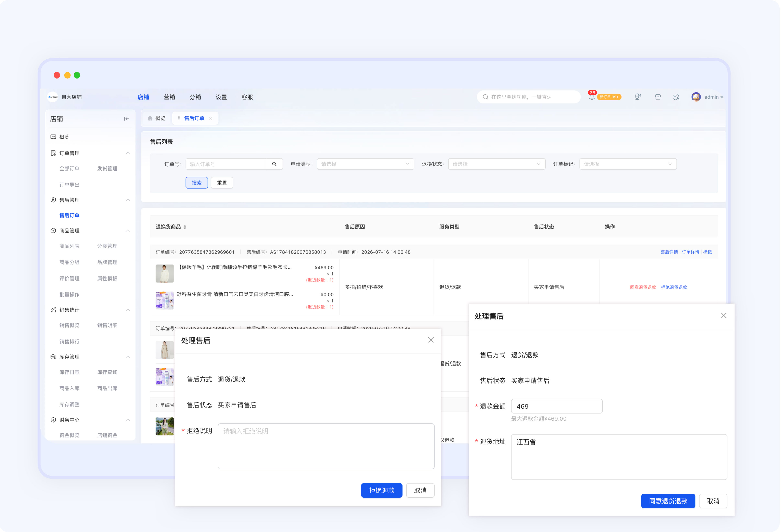
Task: Open the 售后详情 link
Action: [x=669, y=252]
